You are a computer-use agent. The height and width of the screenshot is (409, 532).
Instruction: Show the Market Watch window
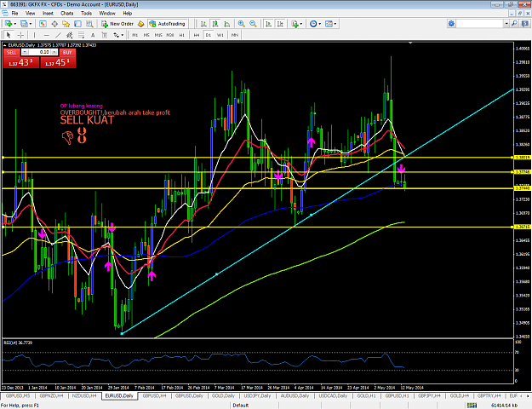coord(43,24)
